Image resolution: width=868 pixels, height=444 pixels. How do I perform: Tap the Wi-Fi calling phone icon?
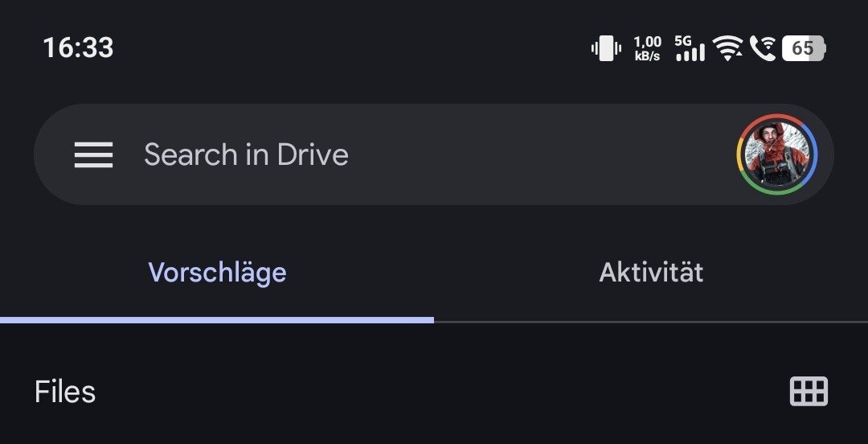(x=762, y=48)
